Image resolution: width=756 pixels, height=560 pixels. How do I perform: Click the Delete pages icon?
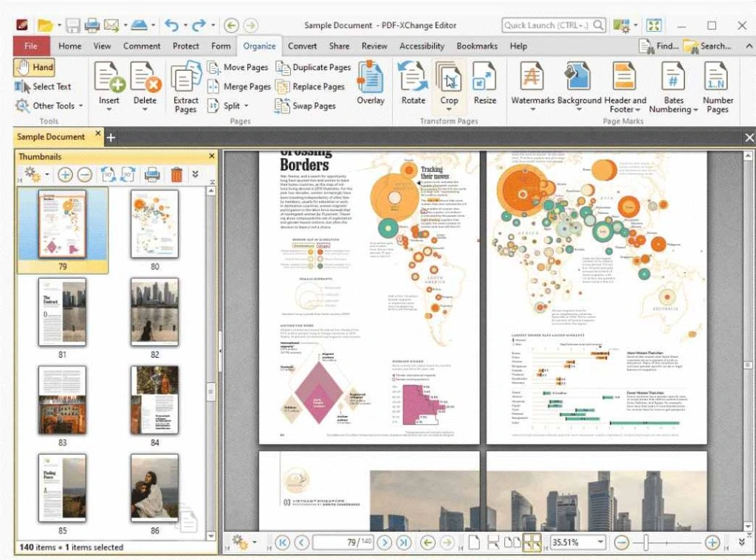(x=145, y=77)
